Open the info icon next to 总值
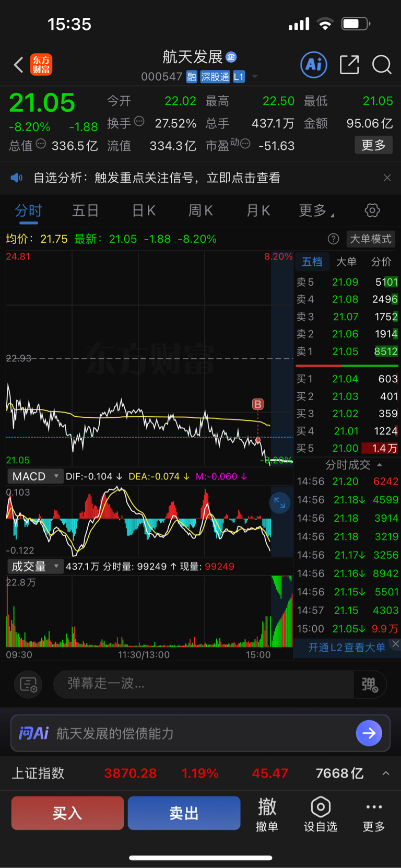 tap(41, 144)
